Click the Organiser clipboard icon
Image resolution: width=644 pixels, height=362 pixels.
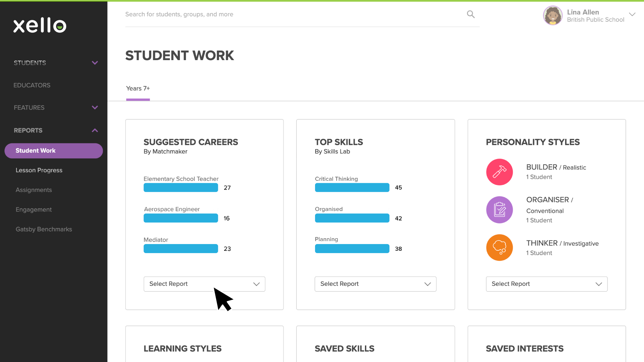click(x=499, y=210)
